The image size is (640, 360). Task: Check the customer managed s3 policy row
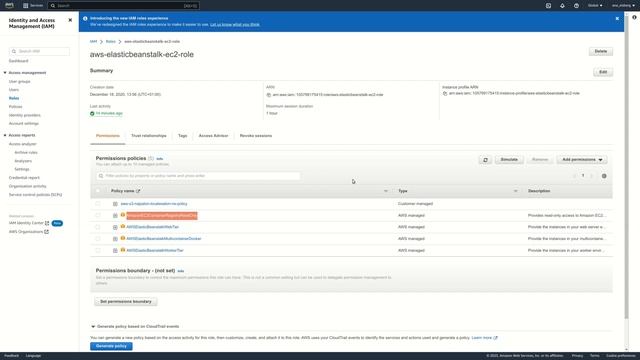(x=98, y=203)
